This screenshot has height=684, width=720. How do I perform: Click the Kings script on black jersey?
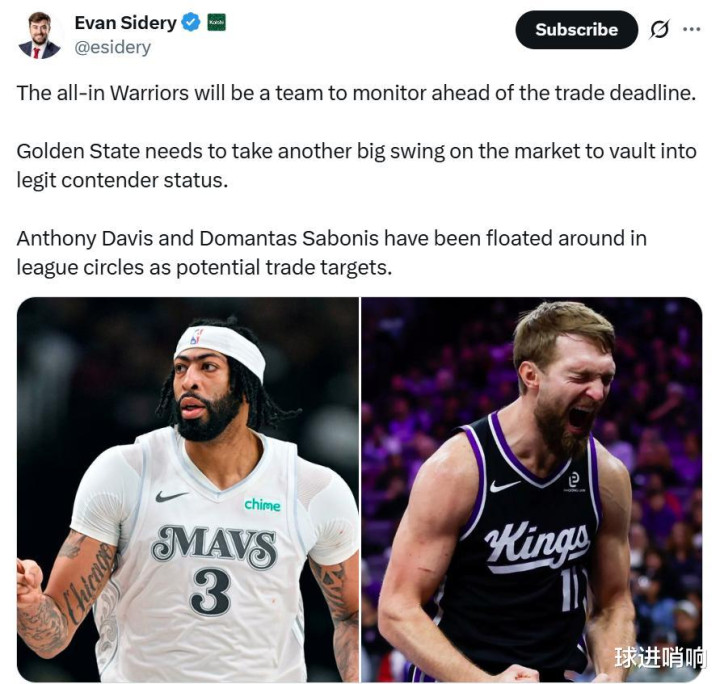click(537, 546)
